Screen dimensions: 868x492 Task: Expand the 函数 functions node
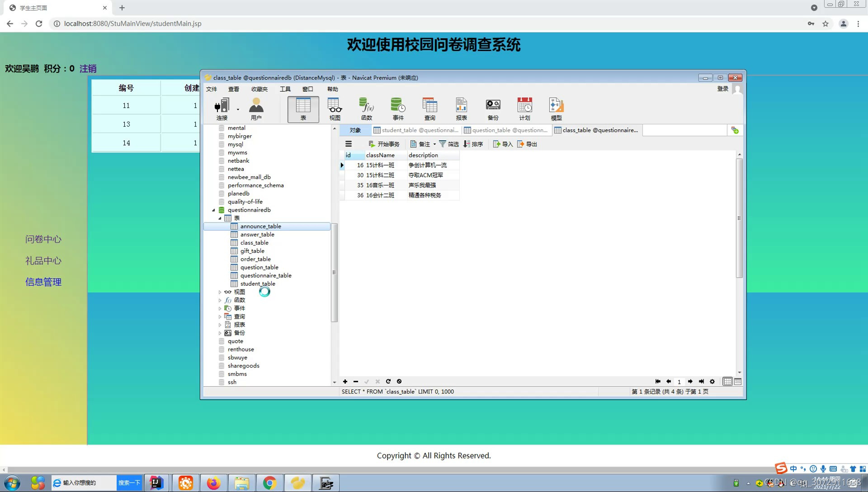[x=220, y=300]
